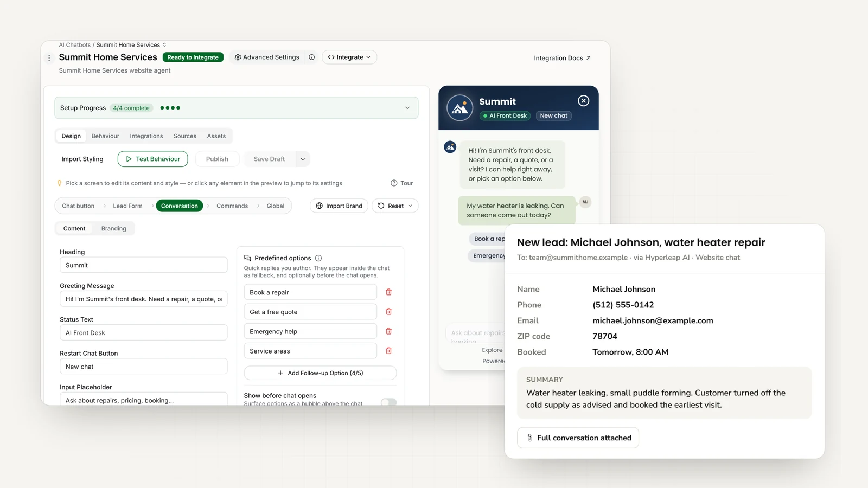The width and height of the screenshot is (868, 488).
Task: Go to the Sources tab
Action: click(185, 136)
